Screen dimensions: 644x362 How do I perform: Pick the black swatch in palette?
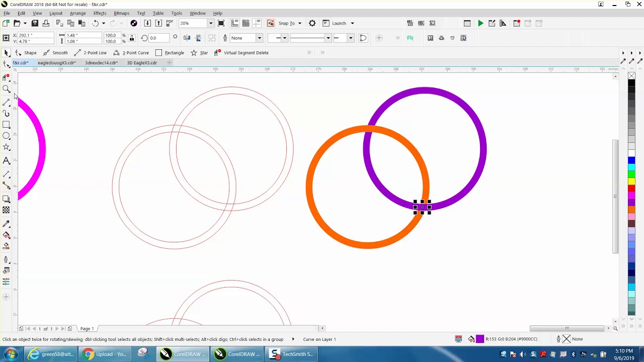tap(631, 83)
